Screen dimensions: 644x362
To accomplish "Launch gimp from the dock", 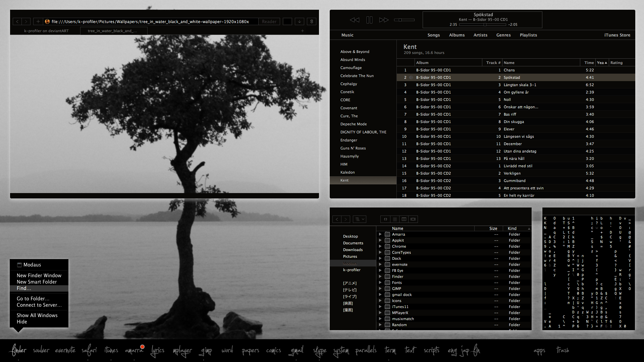I will click(207, 351).
